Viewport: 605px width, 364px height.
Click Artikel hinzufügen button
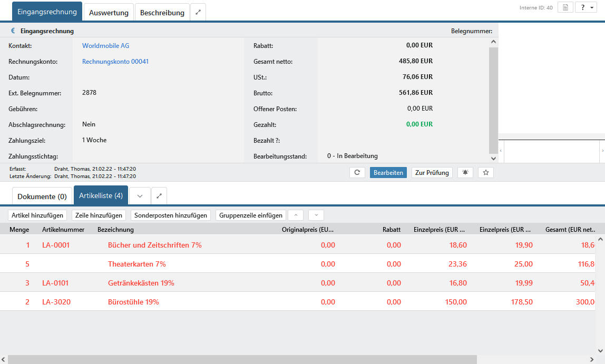point(37,215)
